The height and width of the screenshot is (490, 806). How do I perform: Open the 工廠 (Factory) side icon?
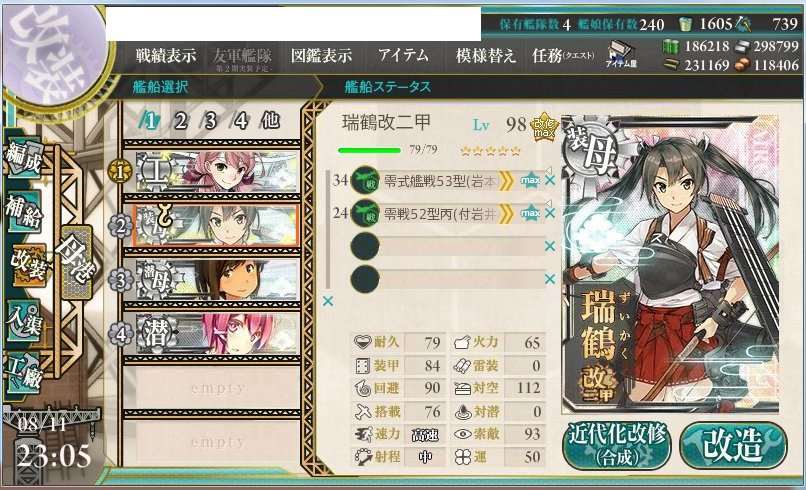pos(23,373)
